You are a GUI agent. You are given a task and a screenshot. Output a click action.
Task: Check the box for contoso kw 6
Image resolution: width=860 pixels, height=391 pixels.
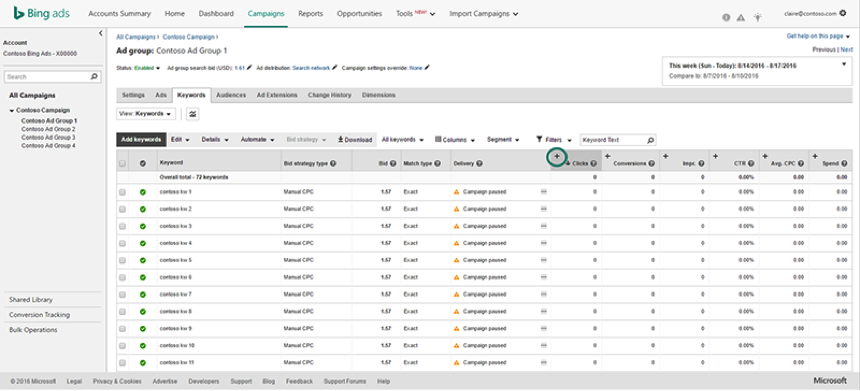coord(122,277)
